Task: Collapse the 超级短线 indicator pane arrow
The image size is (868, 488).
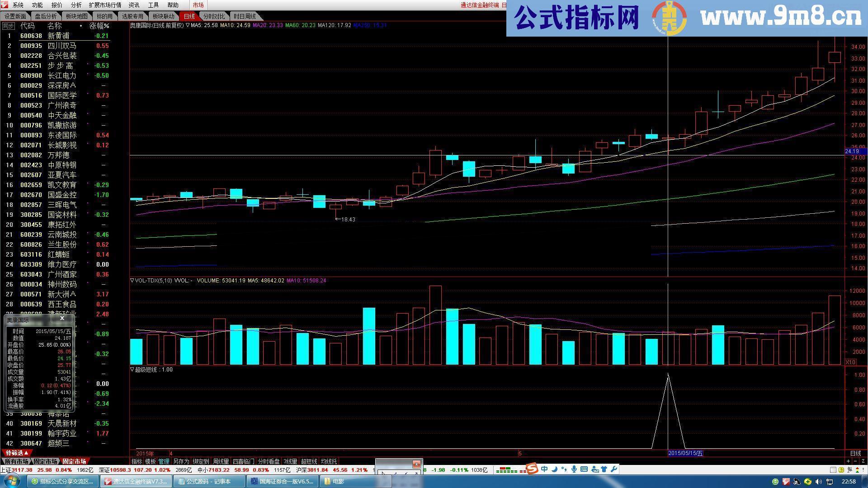Action: point(132,369)
